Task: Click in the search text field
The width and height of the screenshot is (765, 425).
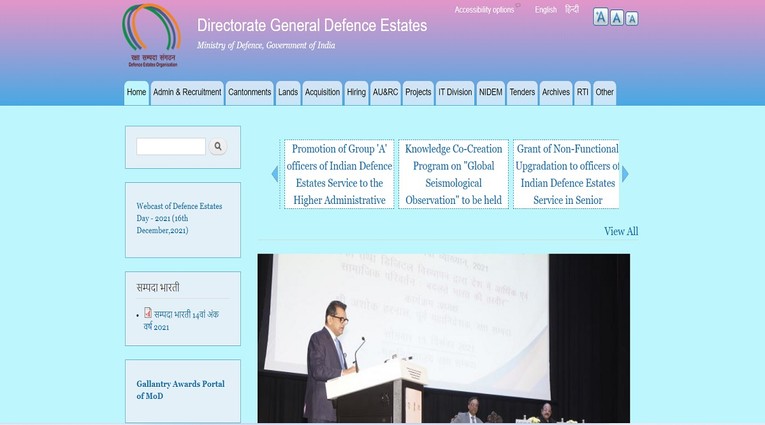Action: (x=171, y=146)
